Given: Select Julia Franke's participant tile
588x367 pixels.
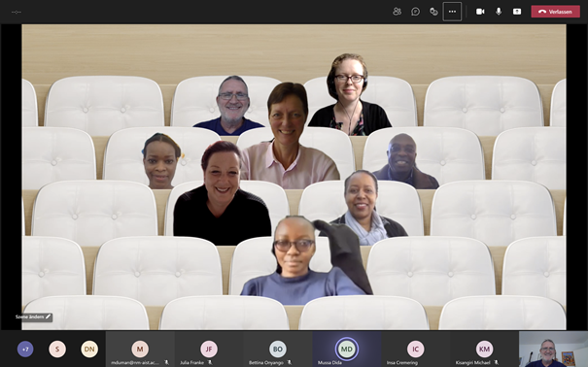Looking at the screenshot, I should (x=209, y=349).
